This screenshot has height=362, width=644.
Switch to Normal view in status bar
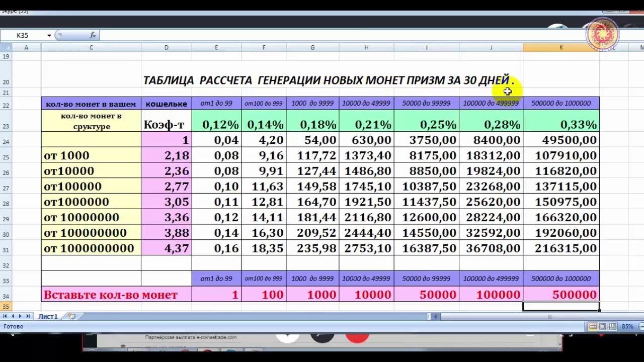tap(593, 326)
